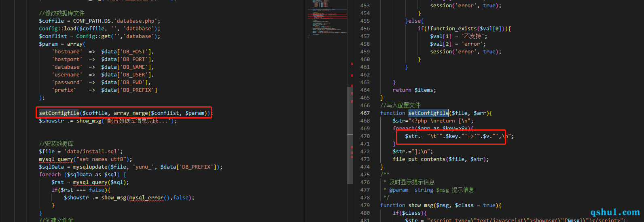Click the if(!function_exists($val[0])){ line
Viewport: 644px width, 222px height.
(464, 29)
